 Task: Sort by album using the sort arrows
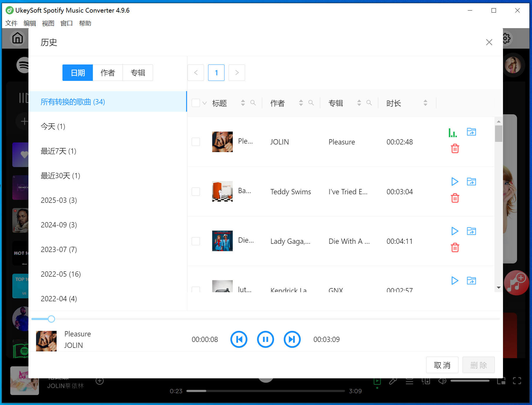[359, 103]
